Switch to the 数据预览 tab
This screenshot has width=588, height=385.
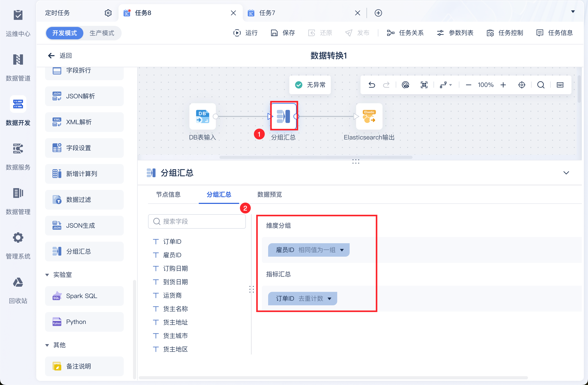[x=269, y=195]
